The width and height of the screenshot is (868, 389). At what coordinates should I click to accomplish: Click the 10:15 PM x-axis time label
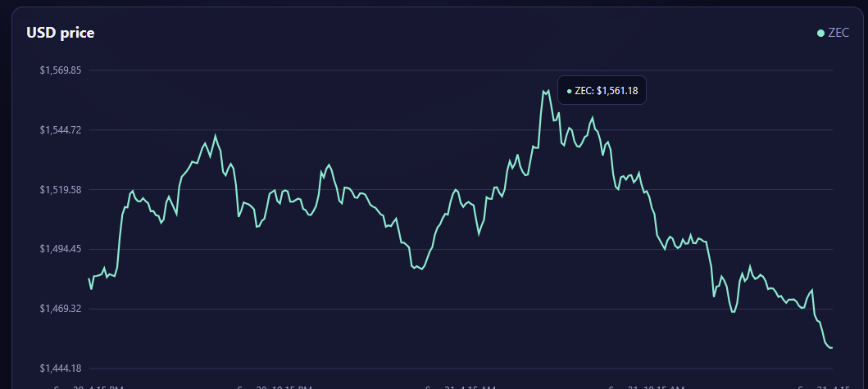(275, 387)
